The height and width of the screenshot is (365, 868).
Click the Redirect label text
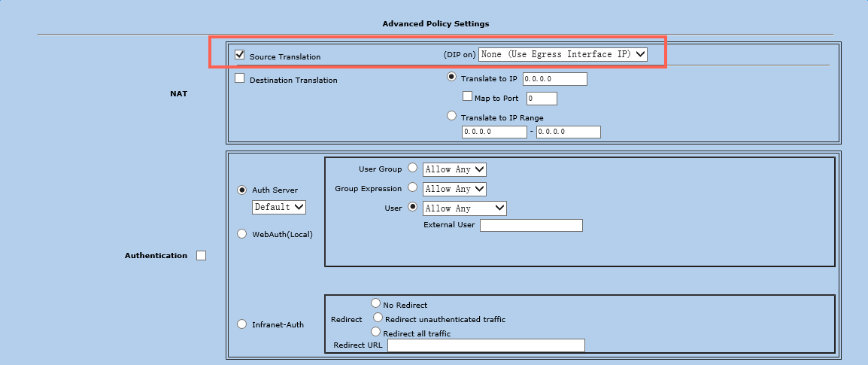click(x=346, y=320)
